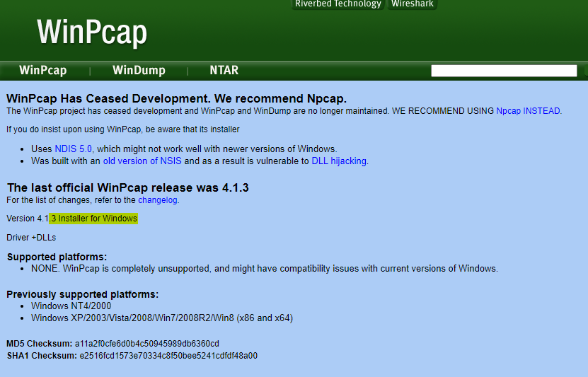Click the last official WinPcap release heading
Screen dimensions: 588x377
[127, 187]
